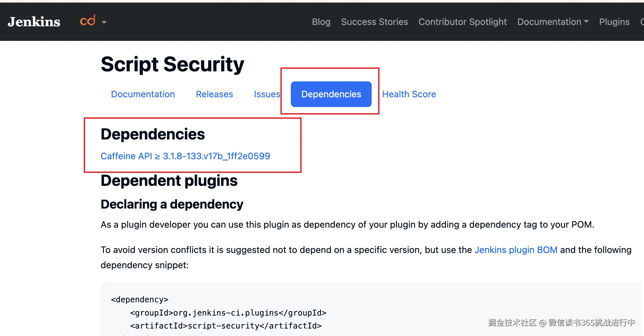This screenshot has height=336, width=644.
Task: Select the Releases tab
Action: (214, 94)
